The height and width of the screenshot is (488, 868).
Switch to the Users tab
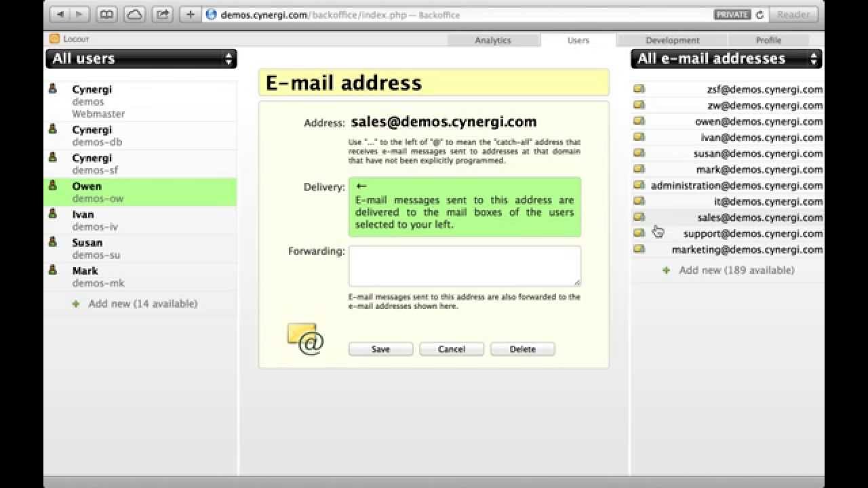click(x=578, y=40)
